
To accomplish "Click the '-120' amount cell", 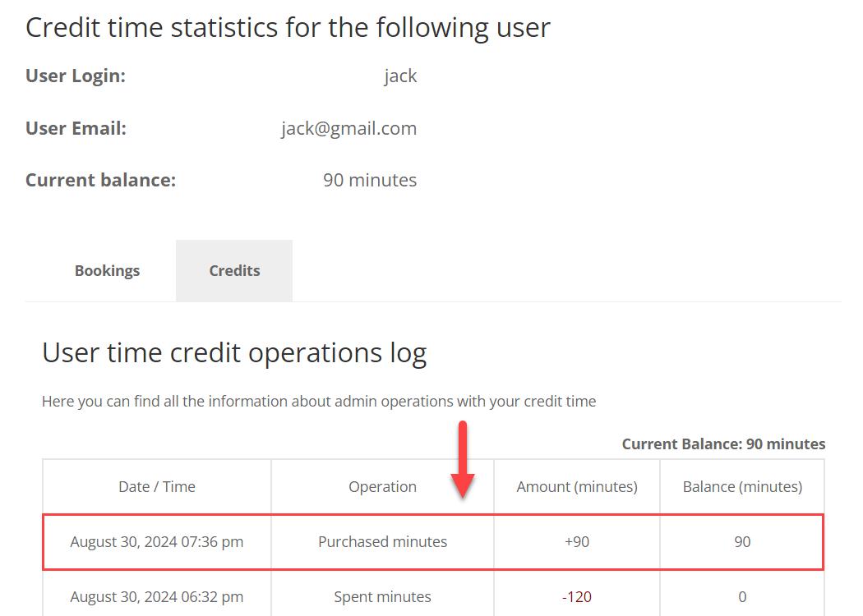I will tap(577, 597).
